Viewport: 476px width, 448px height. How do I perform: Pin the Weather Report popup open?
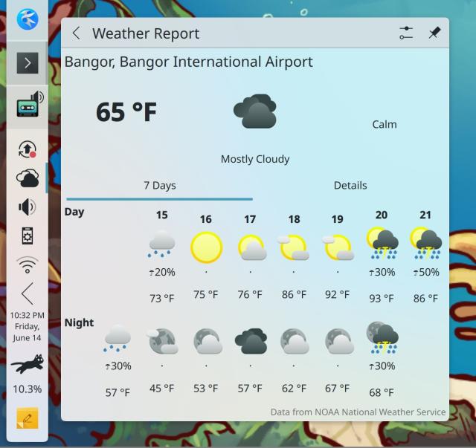click(x=434, y=33)
